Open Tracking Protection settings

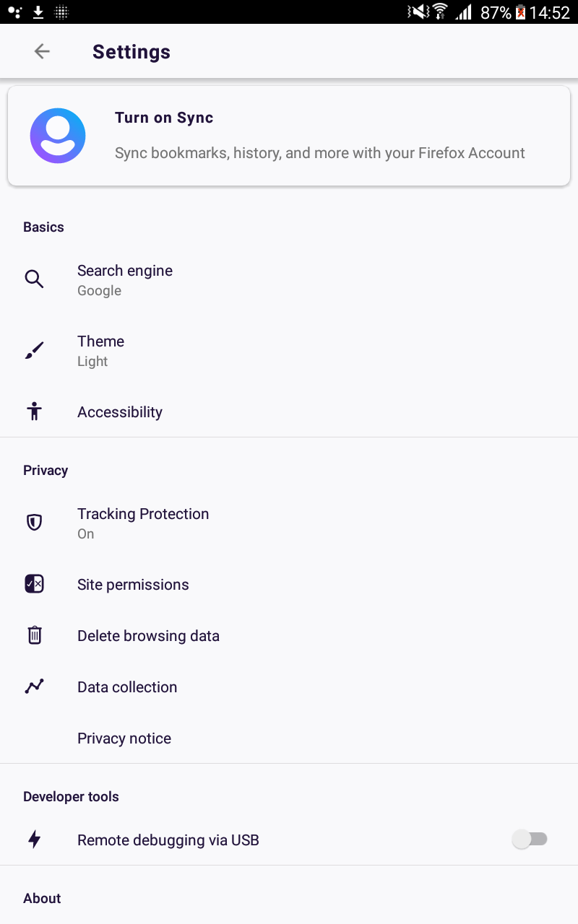[x=143, y=522]
